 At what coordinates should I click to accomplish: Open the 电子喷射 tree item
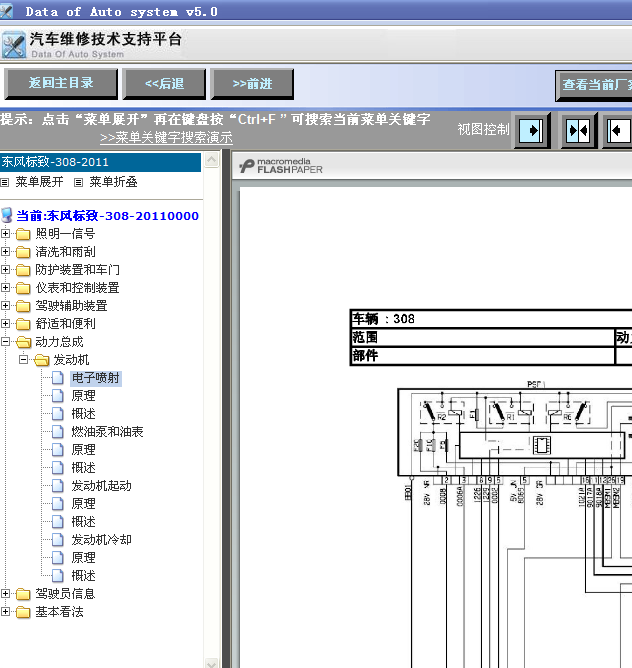(x=96, y=378)
